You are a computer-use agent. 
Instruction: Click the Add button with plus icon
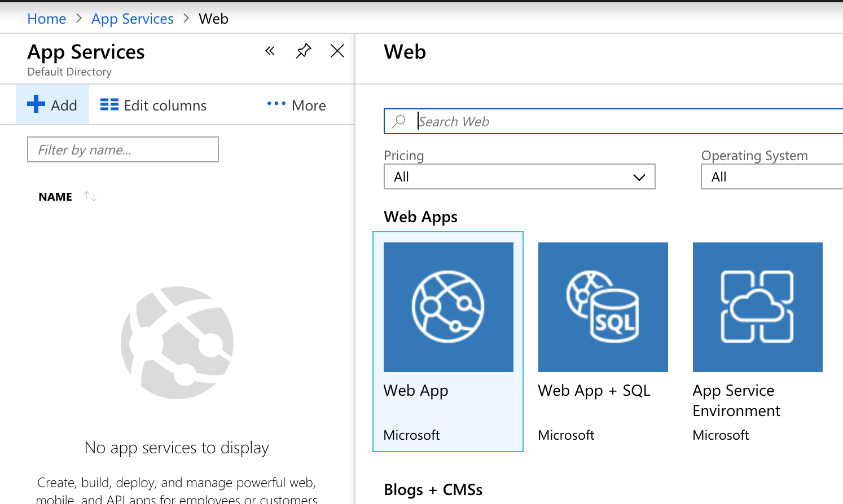52,105
